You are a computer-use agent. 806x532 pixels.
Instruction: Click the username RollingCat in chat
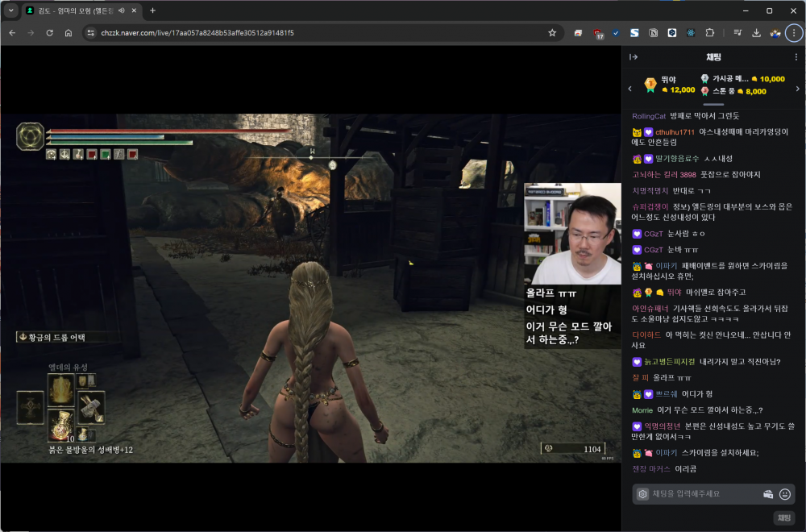(x=648, y=116)
